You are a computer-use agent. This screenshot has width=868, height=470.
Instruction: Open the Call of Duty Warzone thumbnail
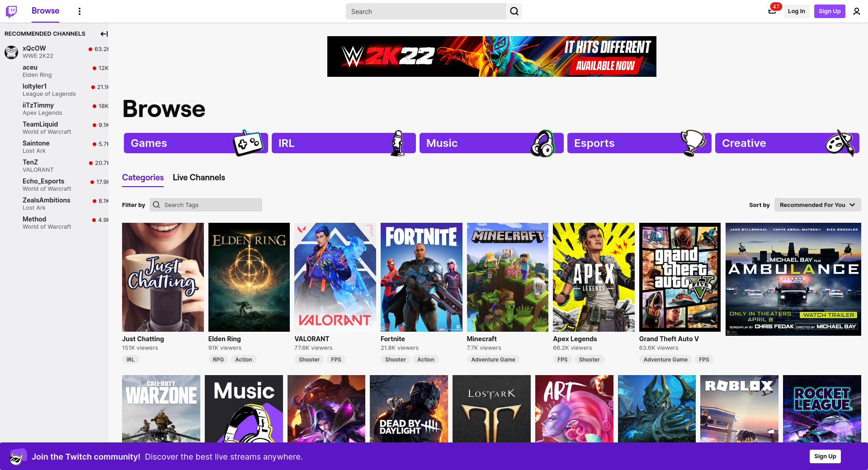pos(161,409)
